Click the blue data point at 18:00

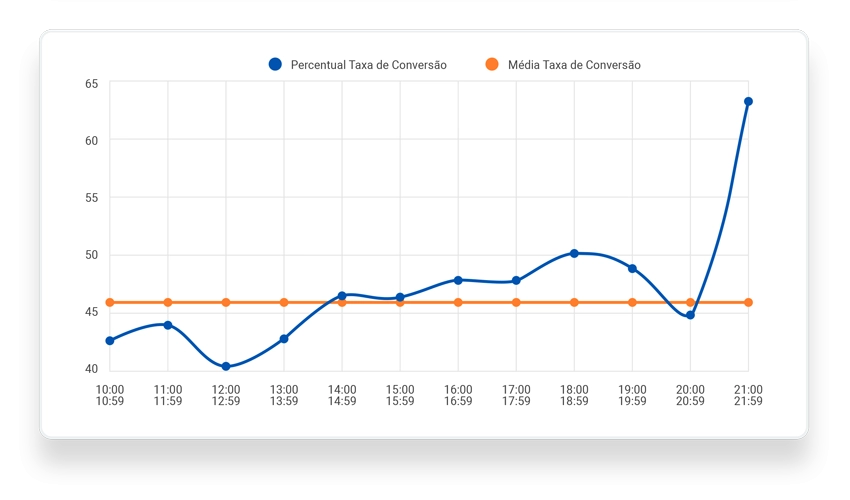point(574,253)
